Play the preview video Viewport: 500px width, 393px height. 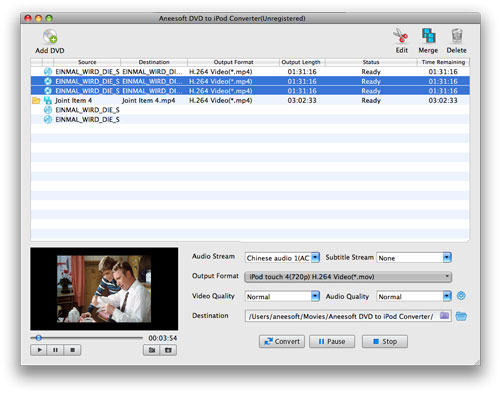(x=39, y=350)
